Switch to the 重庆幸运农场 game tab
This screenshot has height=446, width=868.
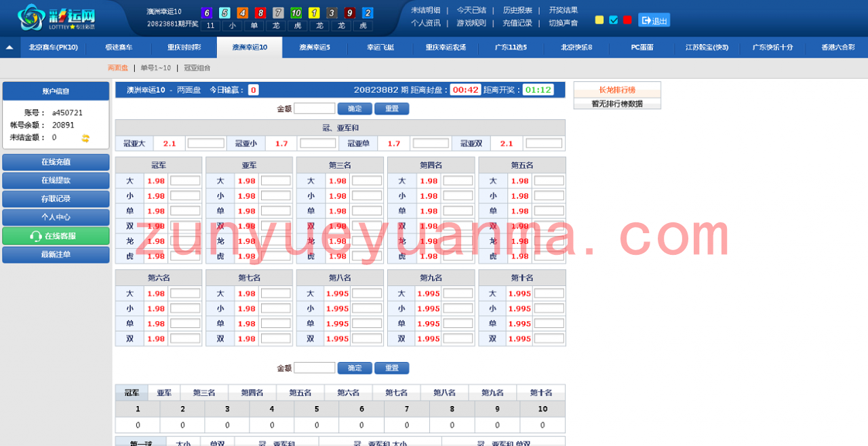tap(446, 47)
